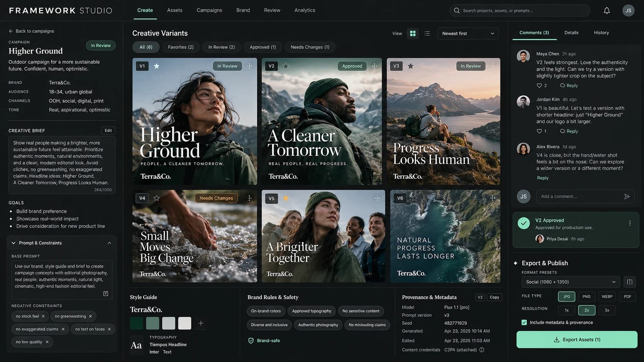Reply to Alex Rivera's comment
Viewport: 644px width, 362px height.
click(x=543, y=178)
